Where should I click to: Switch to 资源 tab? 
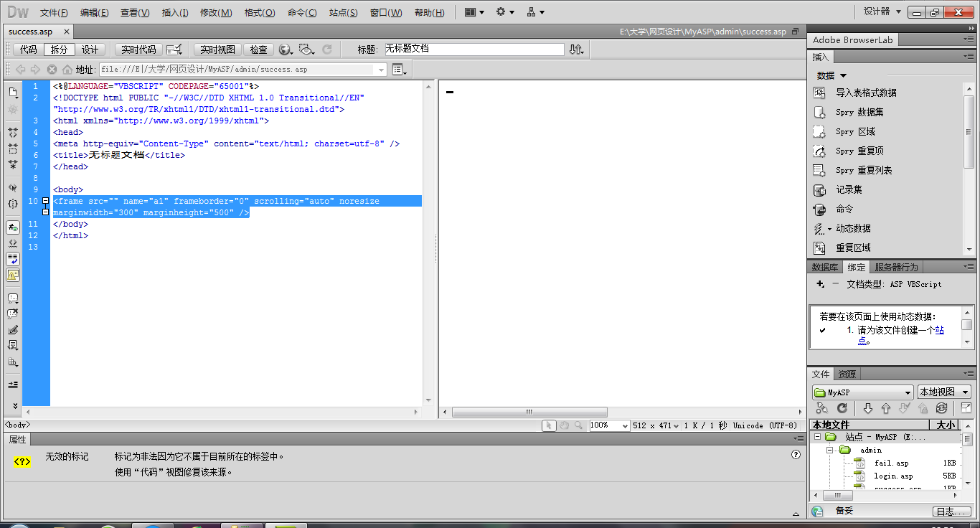click(847, 374)
